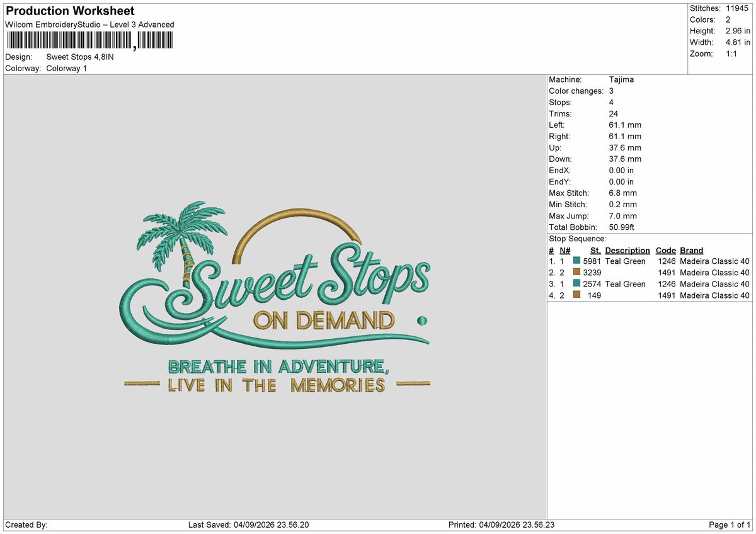Click the barcode under the worksheet title

89,41
